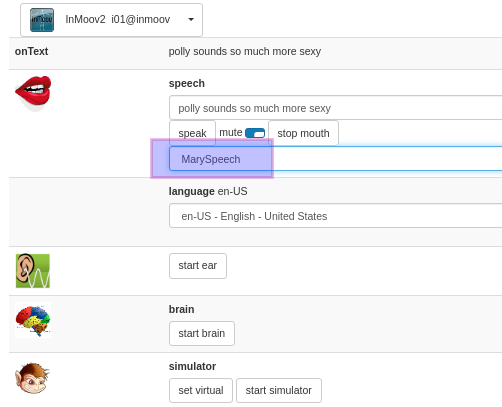
Task: Click the start brain button
Action: pyautogui.click(x=202, y=333)
